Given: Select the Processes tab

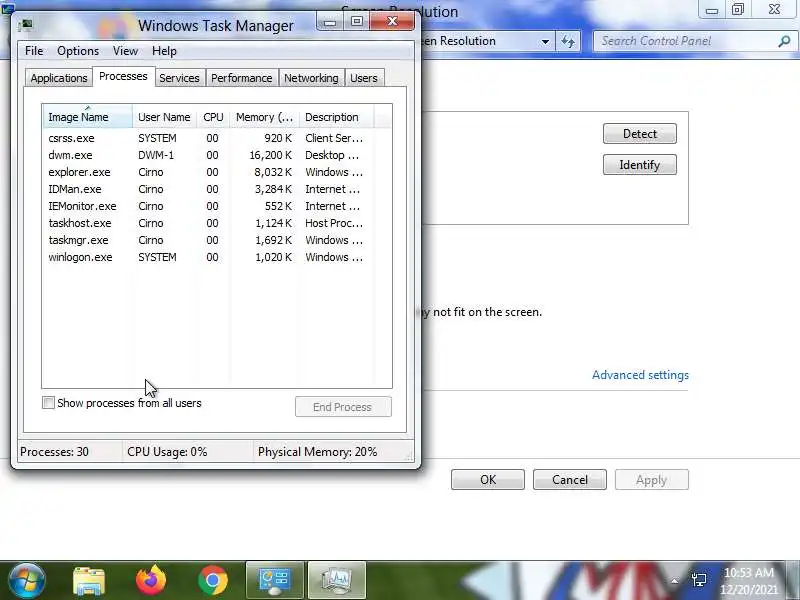Looking at the screenshot, I should [x=123, y=77].
